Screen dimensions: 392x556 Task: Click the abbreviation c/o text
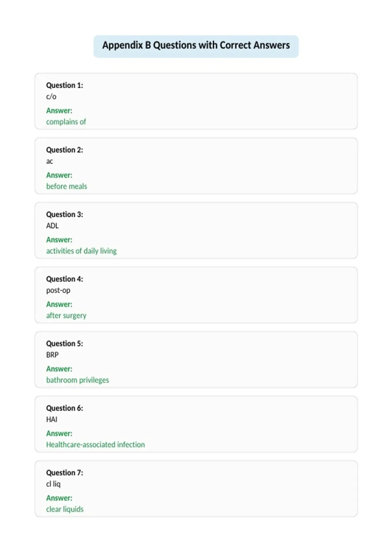pyautogui.click(x=51, y=96)
